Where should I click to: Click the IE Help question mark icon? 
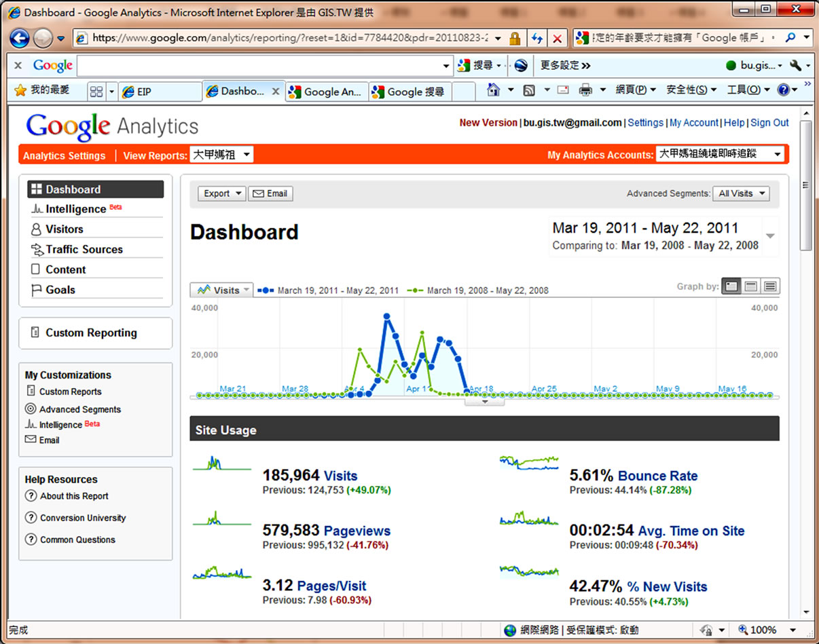pyautogui.click(x=784, y=90)
